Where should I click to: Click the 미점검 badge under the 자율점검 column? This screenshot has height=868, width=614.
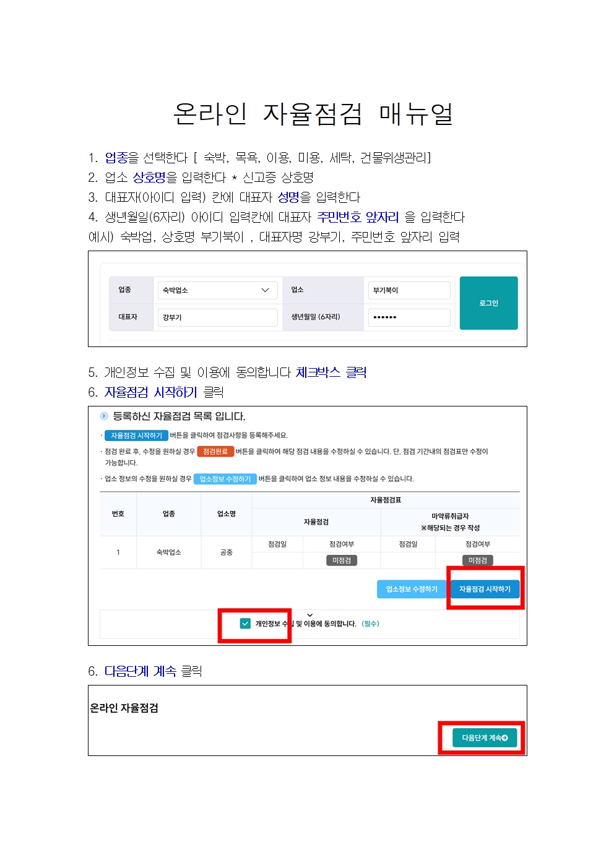(342, 561)
